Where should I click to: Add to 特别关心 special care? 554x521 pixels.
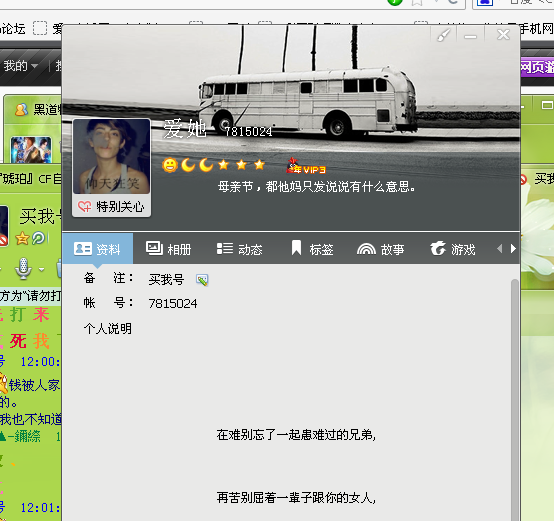[x=112, y=206]
